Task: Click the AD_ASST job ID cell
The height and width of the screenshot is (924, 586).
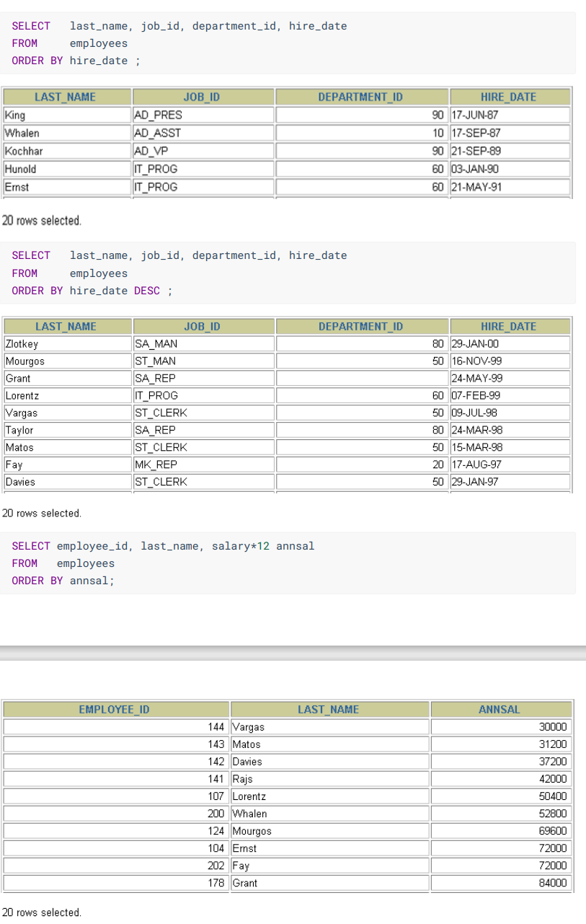Action: pyautogui.click(x=203, y=133)
